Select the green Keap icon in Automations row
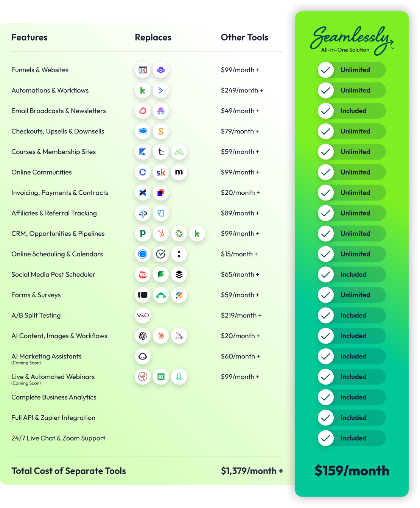 (143, 91)
